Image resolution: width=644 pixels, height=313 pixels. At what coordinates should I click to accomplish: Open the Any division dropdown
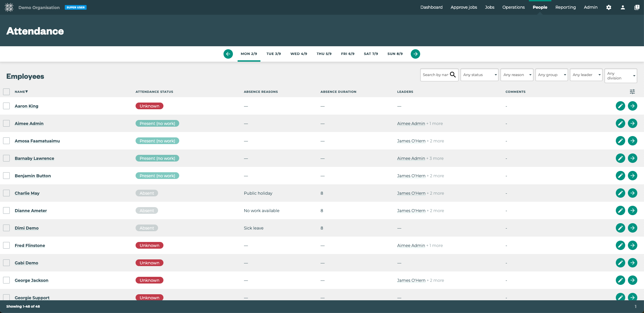620,76
